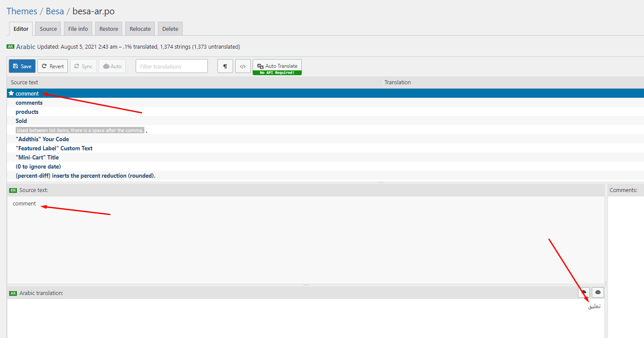Switch to the Source tab
The image size is (644, 338).
[48, 29]
